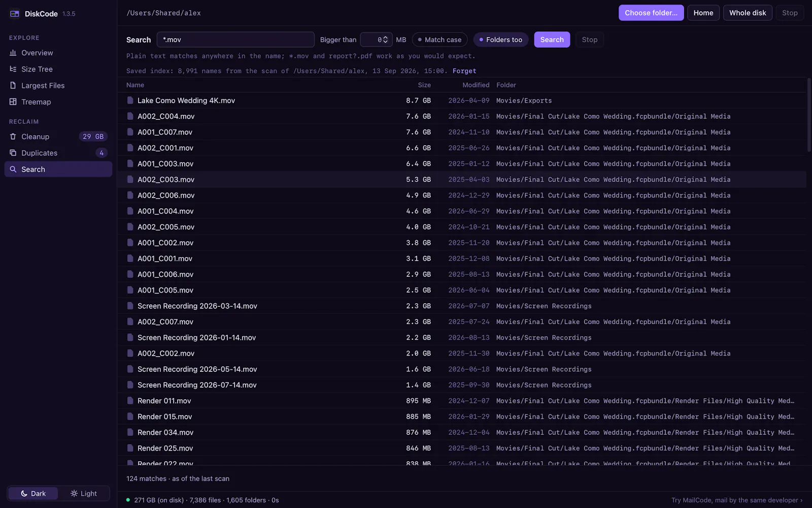Click the Whole disk button
812x508 pixels.
point(748,13)
